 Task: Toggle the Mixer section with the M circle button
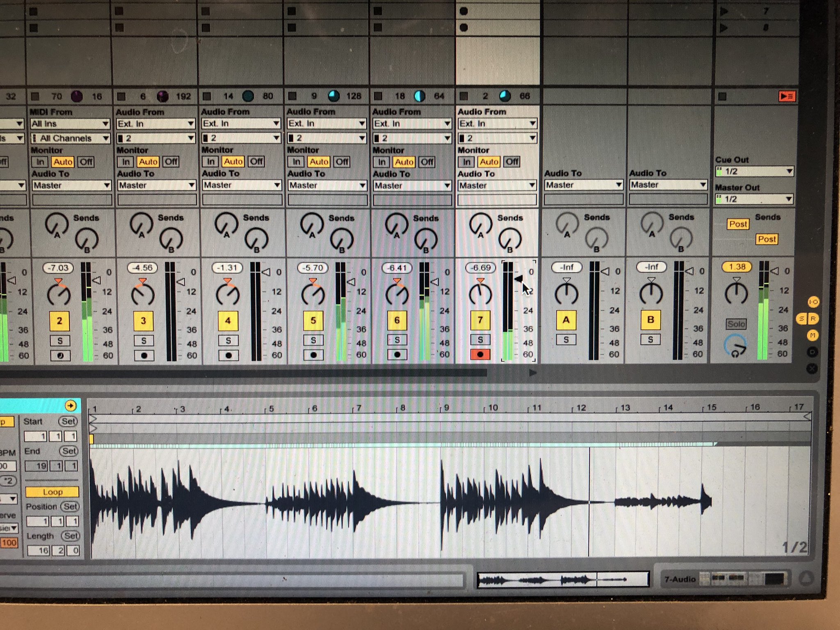(x=813, y=336)
